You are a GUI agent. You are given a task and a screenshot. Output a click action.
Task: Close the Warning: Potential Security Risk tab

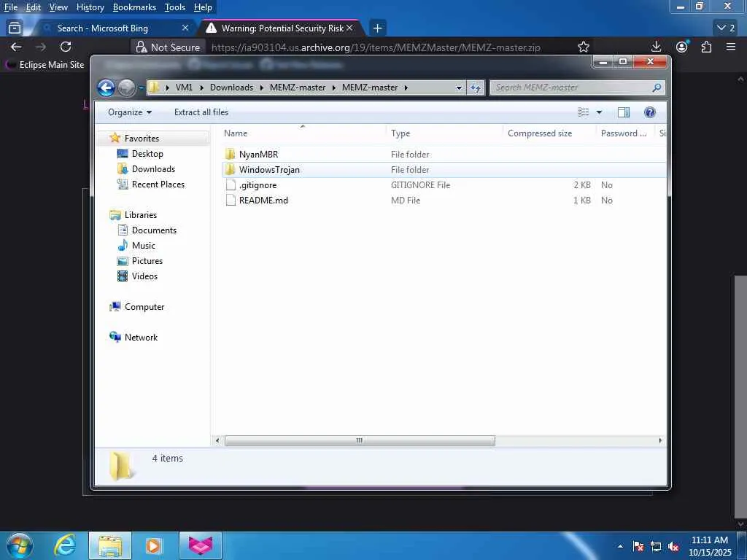click(349, 28)
